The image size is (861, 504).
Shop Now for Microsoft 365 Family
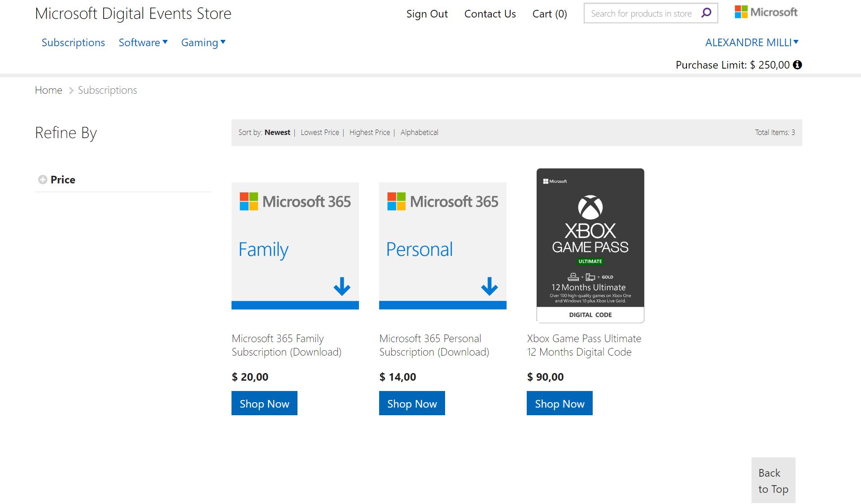(x=264, y=403)
